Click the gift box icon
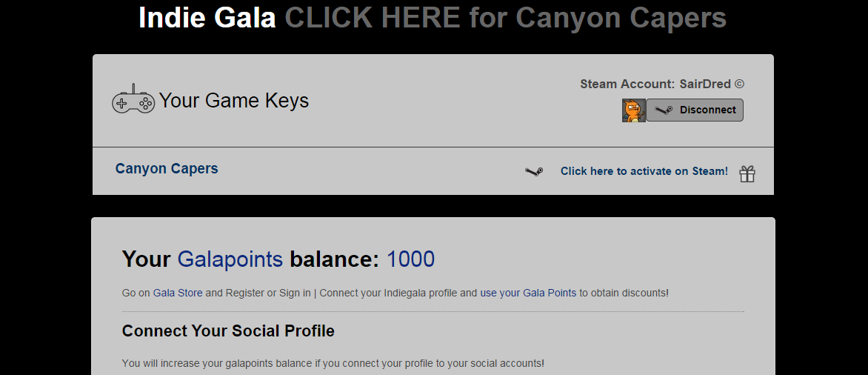Screen dimensions: 868x375 click(x=747, y=173)
